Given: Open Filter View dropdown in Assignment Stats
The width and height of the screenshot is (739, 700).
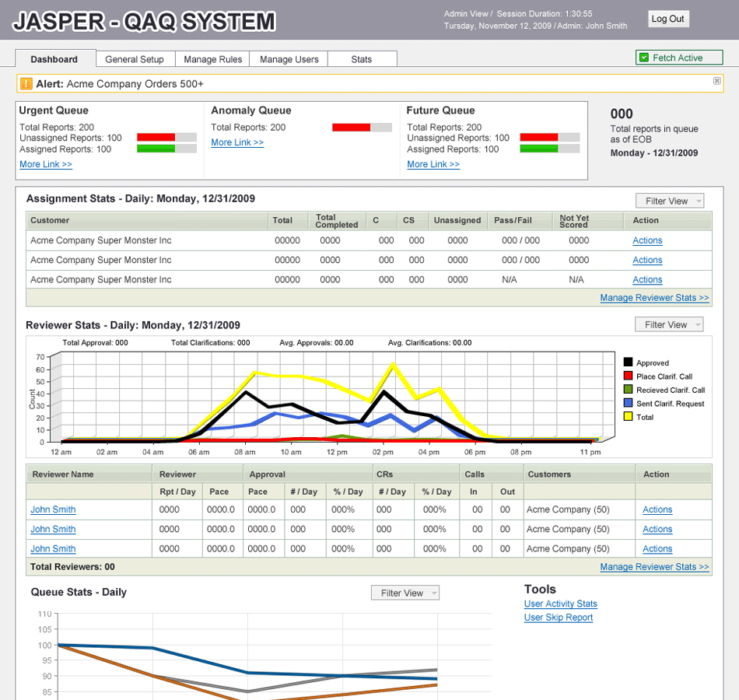Looking at the screenshot, I should click(x=669, y=201).
